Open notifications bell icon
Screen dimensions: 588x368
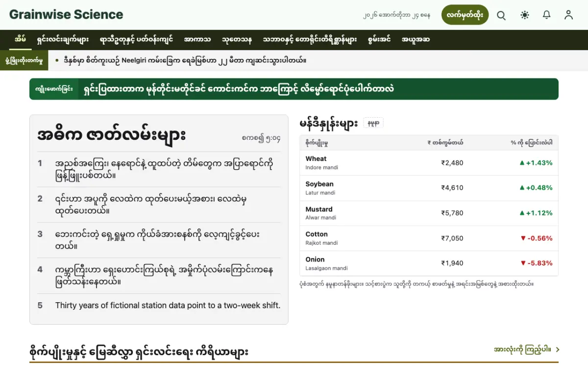(x=547, y=15)
